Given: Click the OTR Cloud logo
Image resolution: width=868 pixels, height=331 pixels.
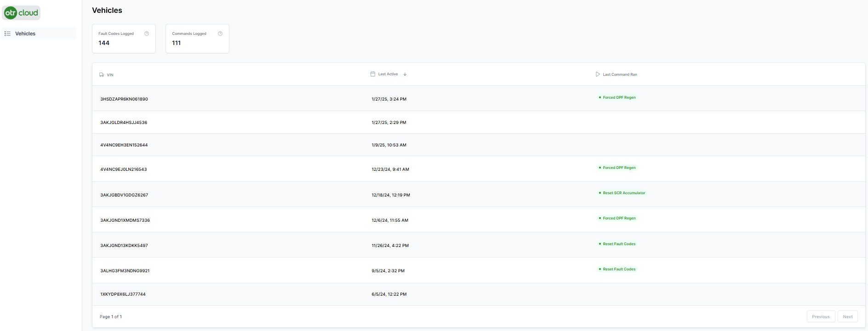Looking at the screenshot, I should tap(22, 13).
